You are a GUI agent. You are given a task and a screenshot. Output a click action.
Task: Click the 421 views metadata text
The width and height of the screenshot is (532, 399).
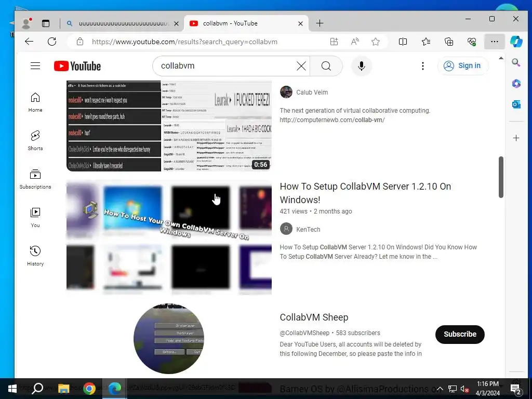coord(293,211)
